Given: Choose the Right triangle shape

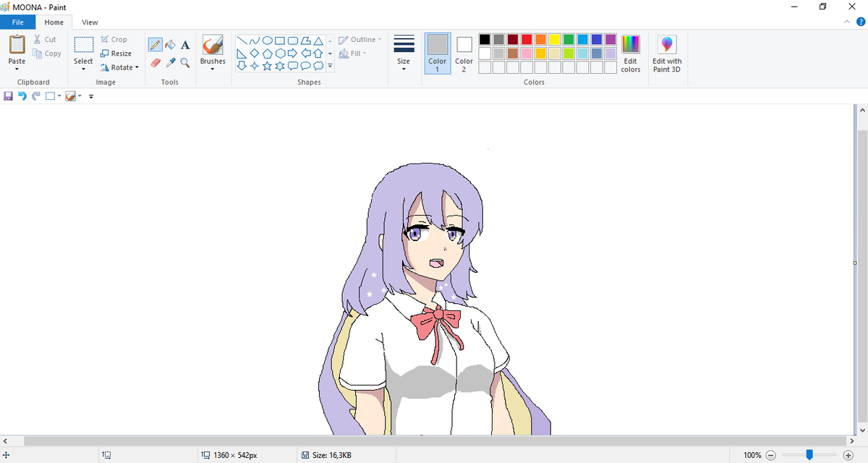Looking at the screenshot, I should 242,54.
